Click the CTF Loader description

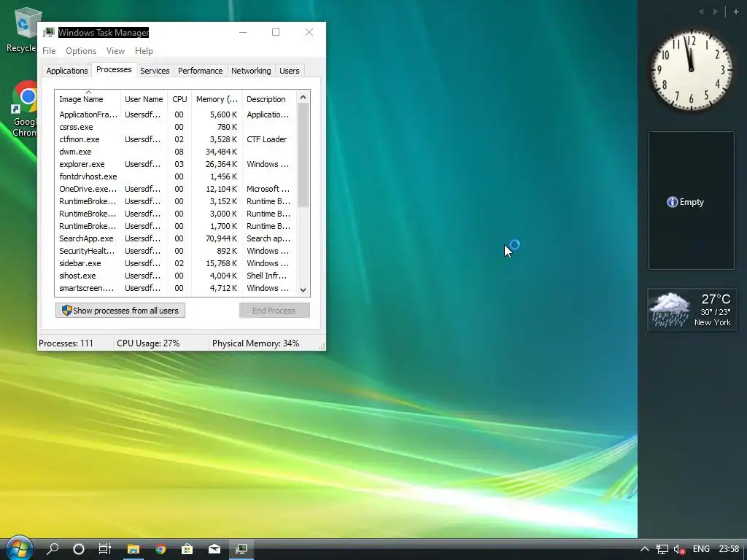[267, 139]
